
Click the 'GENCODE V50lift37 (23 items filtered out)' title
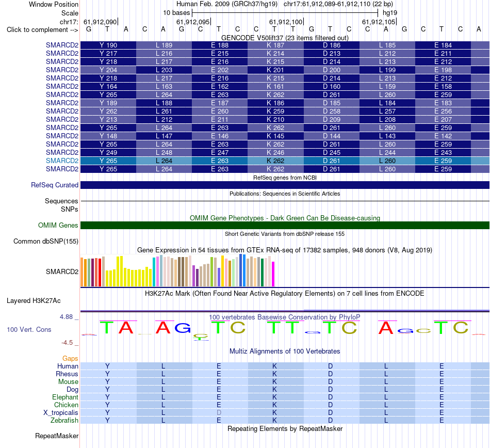pyautogui.click(x=285, y=38)
